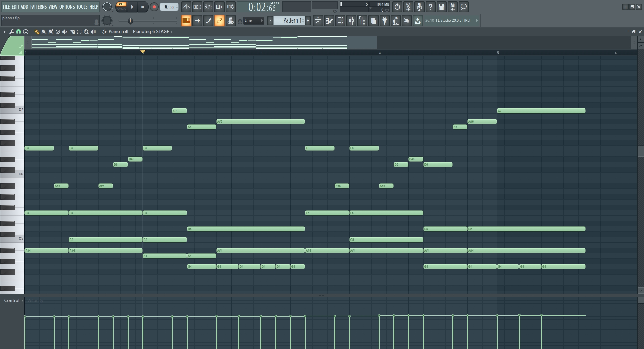Open undo history button
Image resolution: width=644 pixels, height=349 pixels.
coord(397,7)
